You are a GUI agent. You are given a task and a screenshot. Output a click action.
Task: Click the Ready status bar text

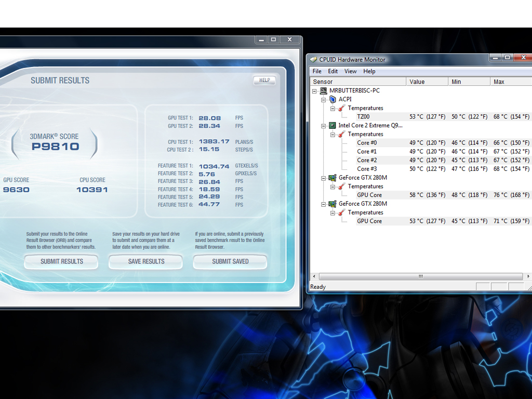click(x=318, y=287)
